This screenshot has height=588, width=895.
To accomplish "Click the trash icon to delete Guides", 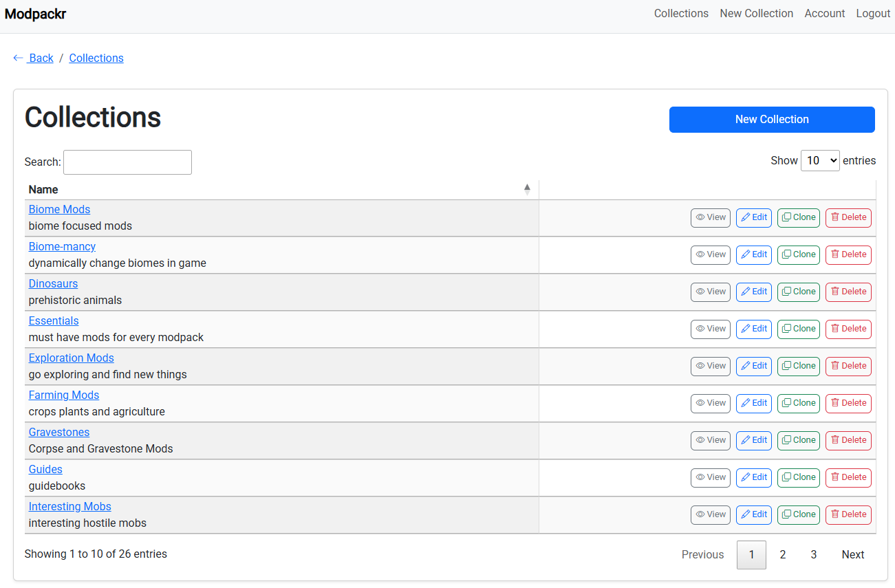I will (837, 477).
